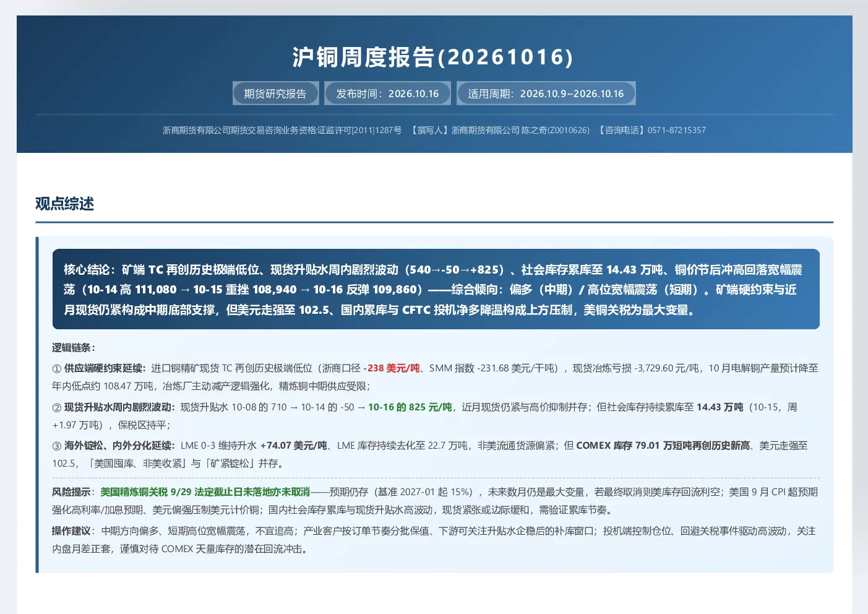868x614 pixels.
Task: Click the 操作建议 label
Action: pyautogui.click(x=71, y=531)
